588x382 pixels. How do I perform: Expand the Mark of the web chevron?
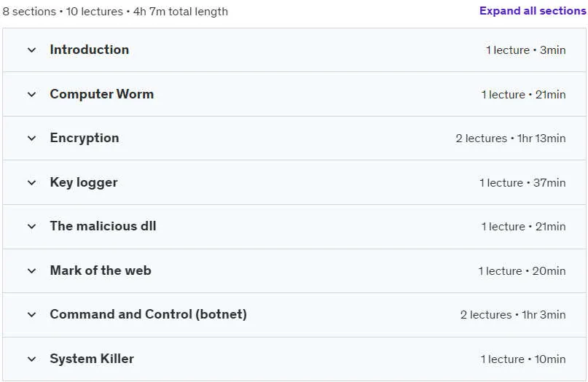click(x=32, y=270)
